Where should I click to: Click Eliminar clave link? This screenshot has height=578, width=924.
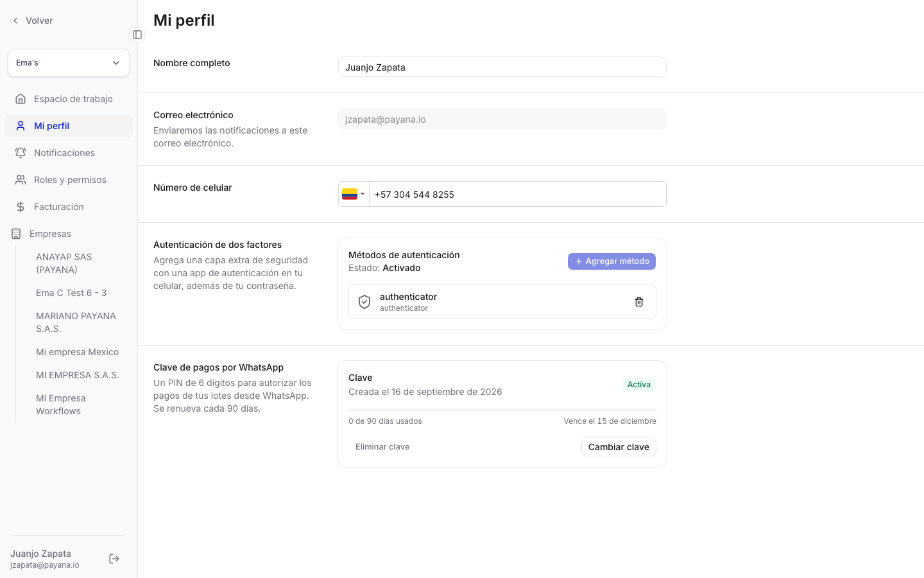[382, 447]
